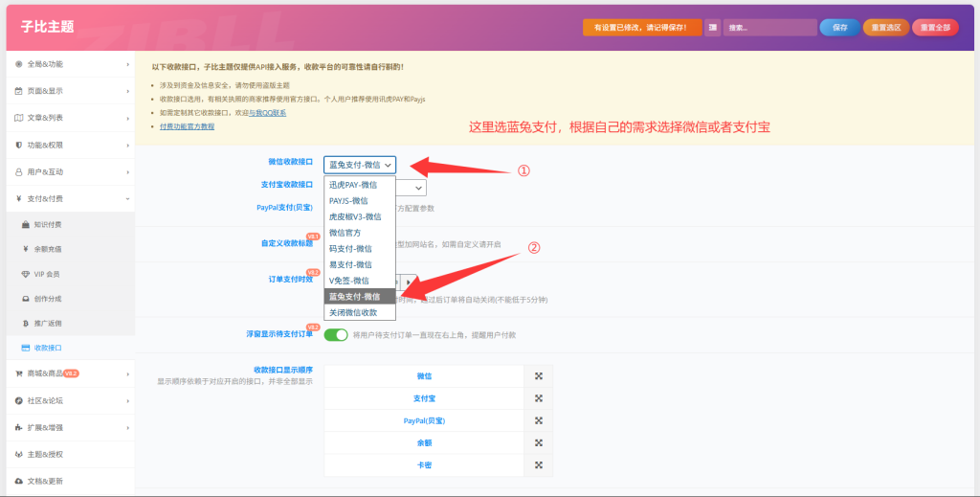Select 易支付-微信 option
The width and height of the screenshot is (980, 497).
pyautogui.click(x=360, y=264)
